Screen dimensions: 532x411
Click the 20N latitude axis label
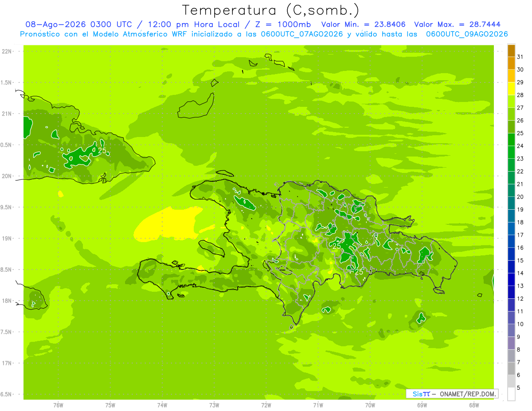[7, 176]
